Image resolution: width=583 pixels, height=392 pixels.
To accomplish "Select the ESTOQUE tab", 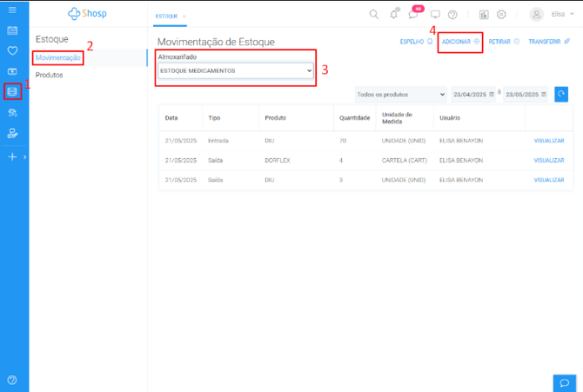I will point(166,17).
